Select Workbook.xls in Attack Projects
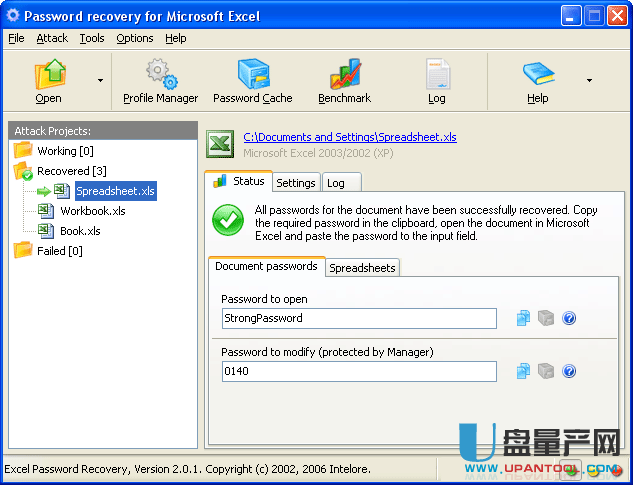The height and width of the screenshot is (485, 633). click(x=93, y=211)
